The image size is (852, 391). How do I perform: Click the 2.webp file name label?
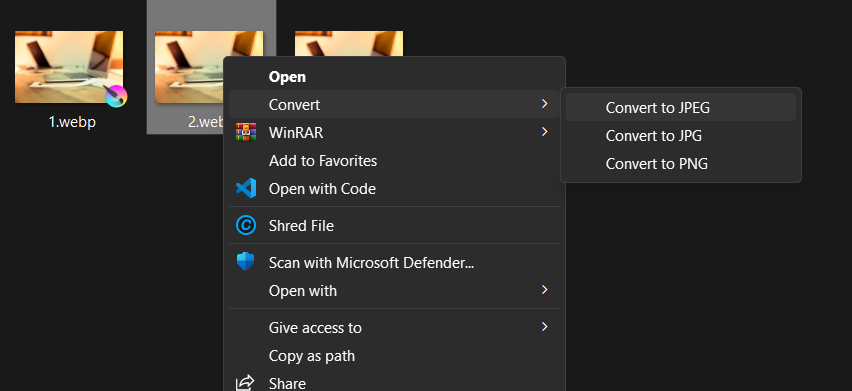click(206, 122)
